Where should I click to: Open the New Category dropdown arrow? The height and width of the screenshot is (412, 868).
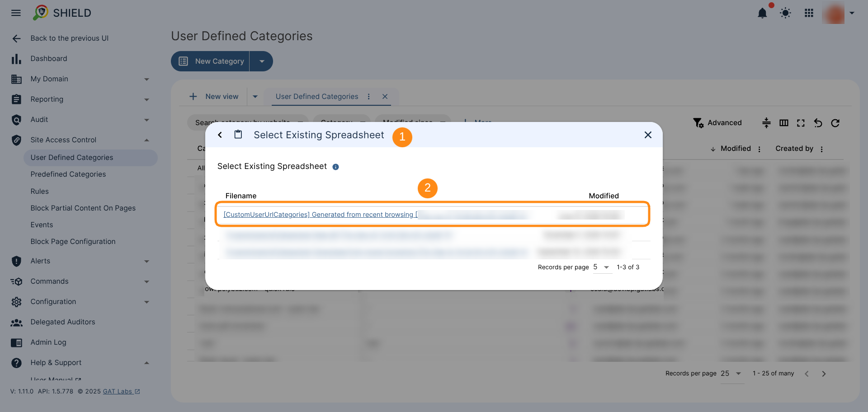click(261, 61)
